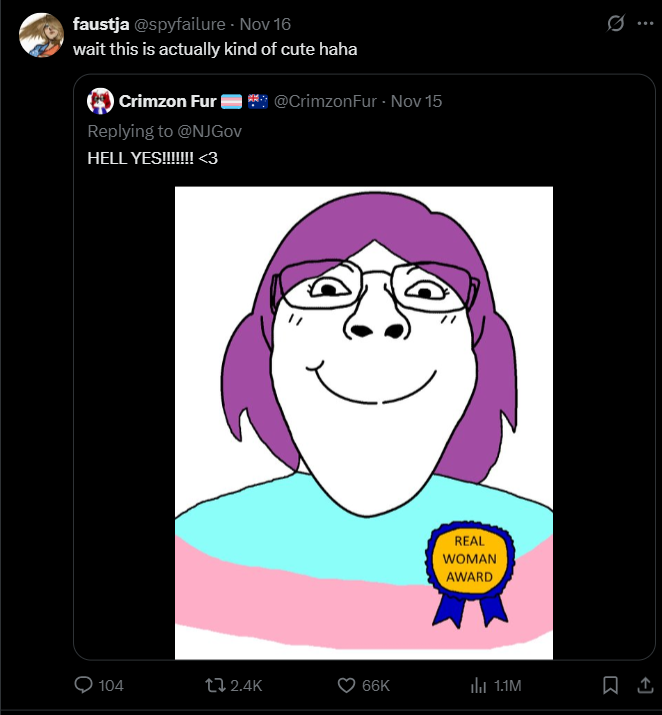This screenshot has height=715, width=662.
Task: Click the @CrimzonFur handle
Action: (x=324, y=101)
